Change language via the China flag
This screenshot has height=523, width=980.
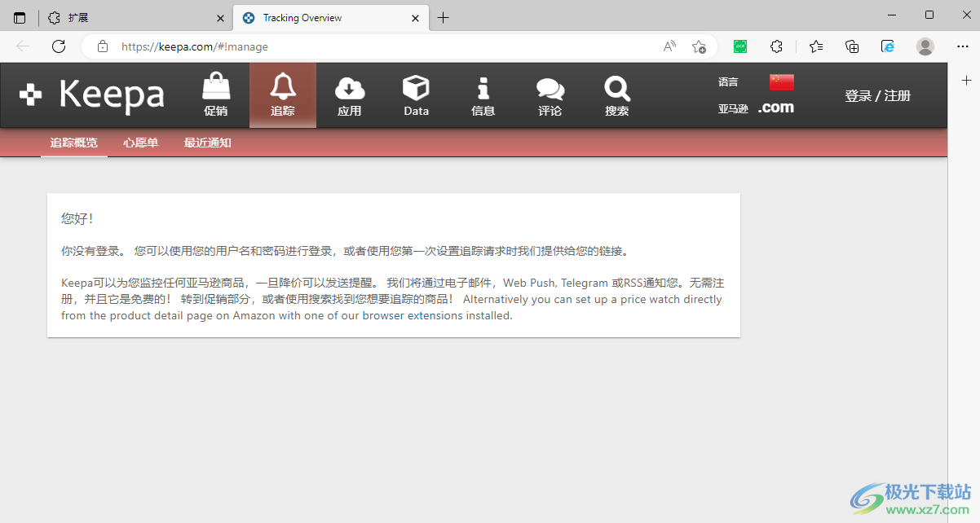point(781,82)
